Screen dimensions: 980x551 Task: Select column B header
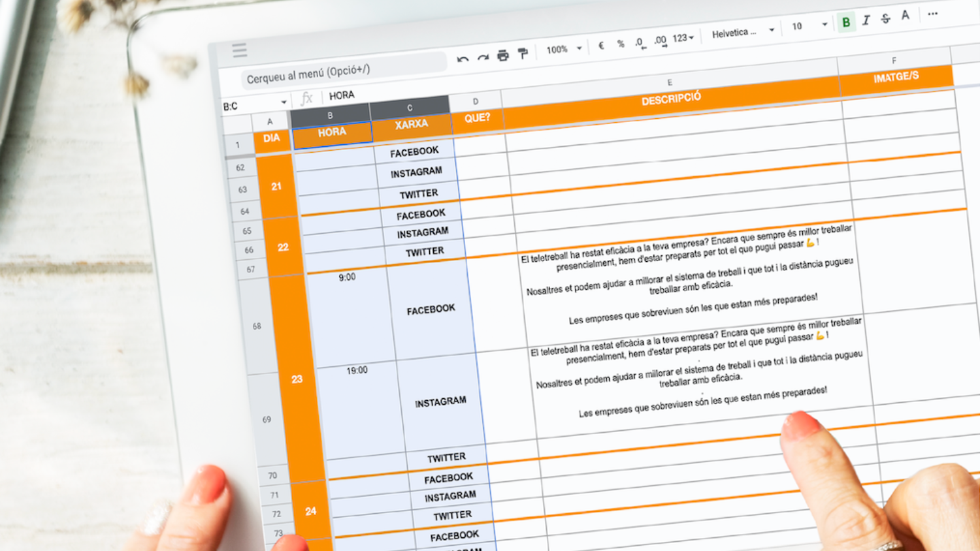click(330, 115)
